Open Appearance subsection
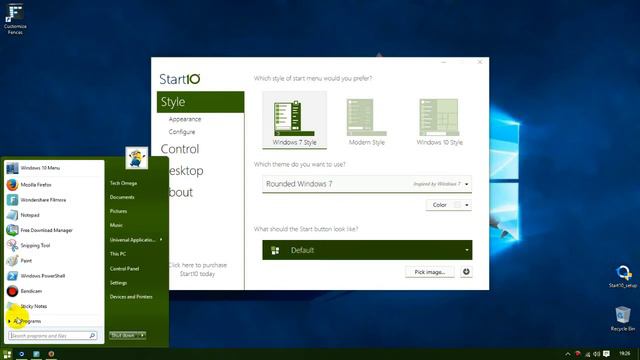 185,119
